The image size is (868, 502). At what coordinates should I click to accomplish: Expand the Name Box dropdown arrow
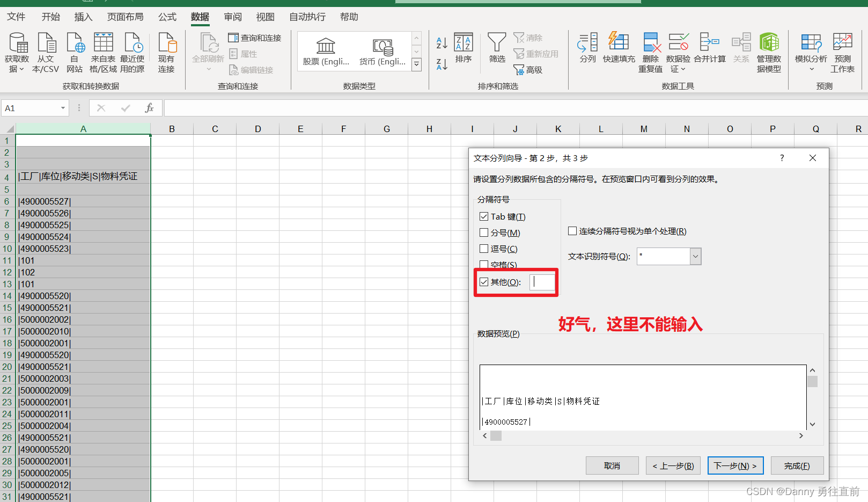63,108
